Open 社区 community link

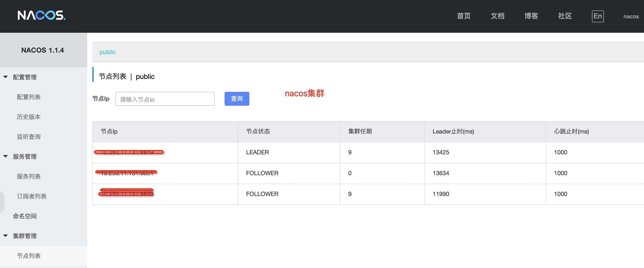565,16
